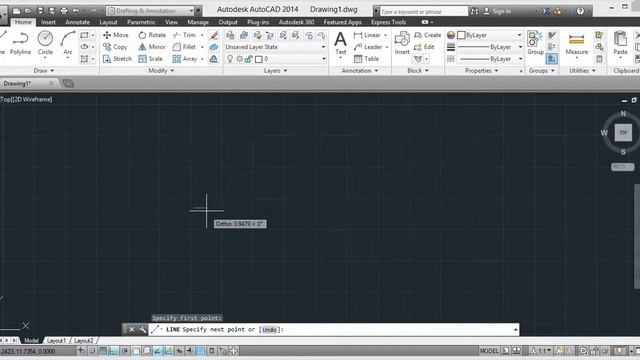Click the Leader annotation tool
The height and width of the screenshot is (360, 640).
[x=368, y=47]
